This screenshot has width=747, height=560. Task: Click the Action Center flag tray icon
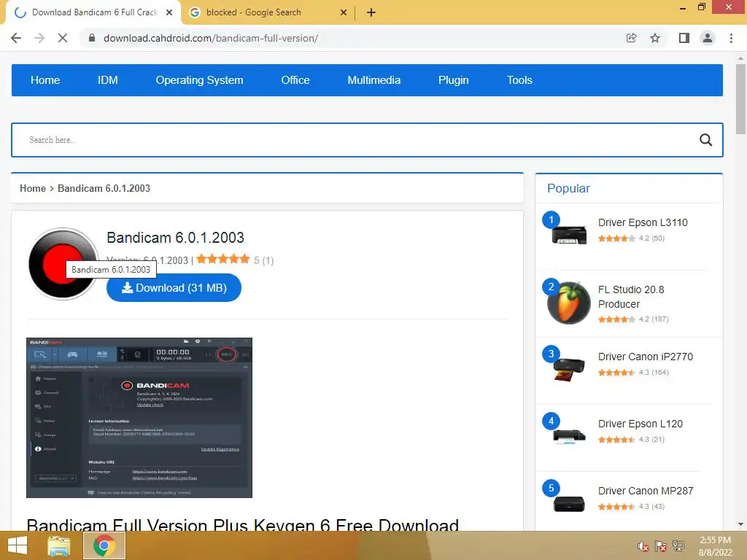click(661, 546)
